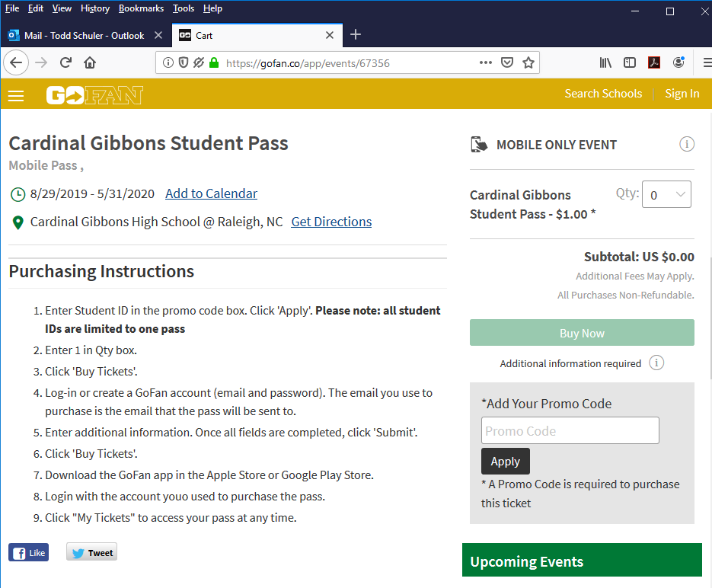Select the Cart tab
712x588 pixels.
[257, 35]
